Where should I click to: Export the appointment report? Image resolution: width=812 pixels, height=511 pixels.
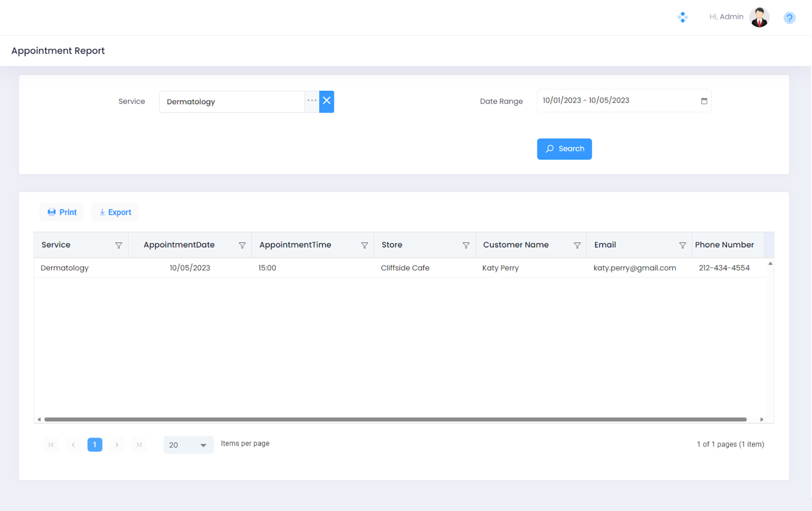115,212
